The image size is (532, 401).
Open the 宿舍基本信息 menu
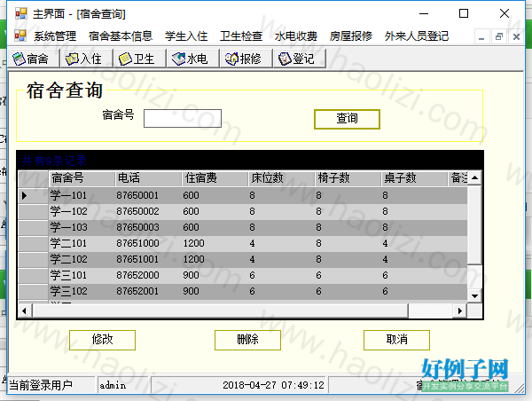(121, 36)
